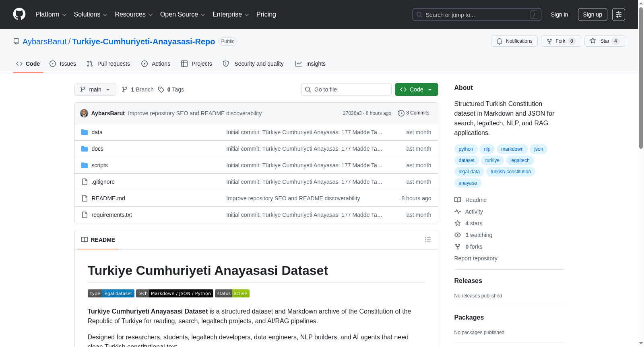This screenshot has width=644, height=347.
Task: Open the AybarsBarut owner link in the title
Action: (45, 42)
